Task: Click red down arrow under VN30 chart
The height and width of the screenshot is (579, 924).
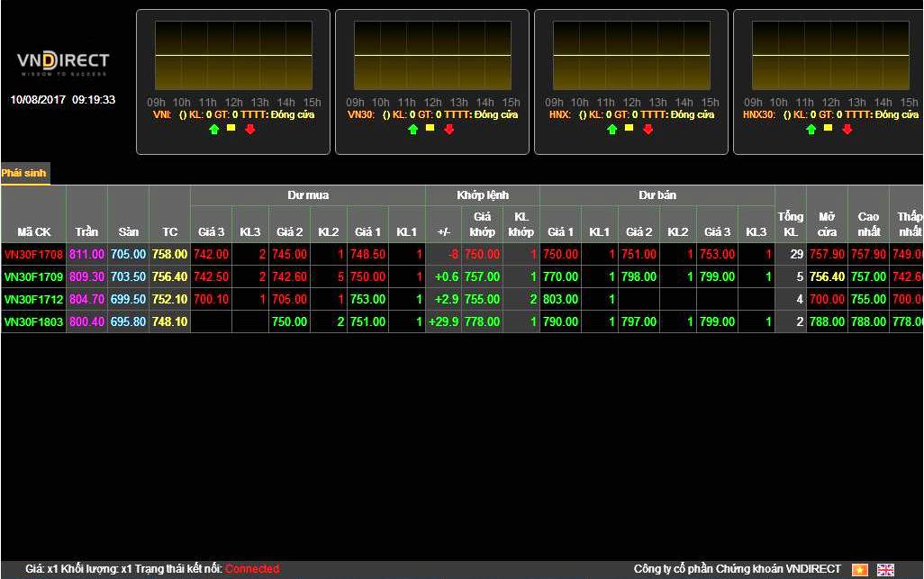Action: click(449, 129)
